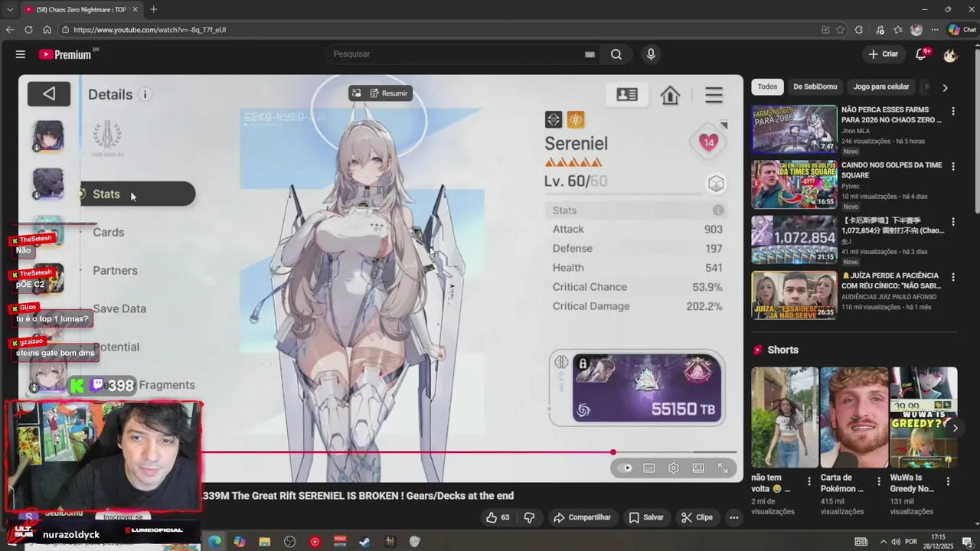Open the Edge favorites list
Viewport: 980px width, 551px height.
point(898,30)
